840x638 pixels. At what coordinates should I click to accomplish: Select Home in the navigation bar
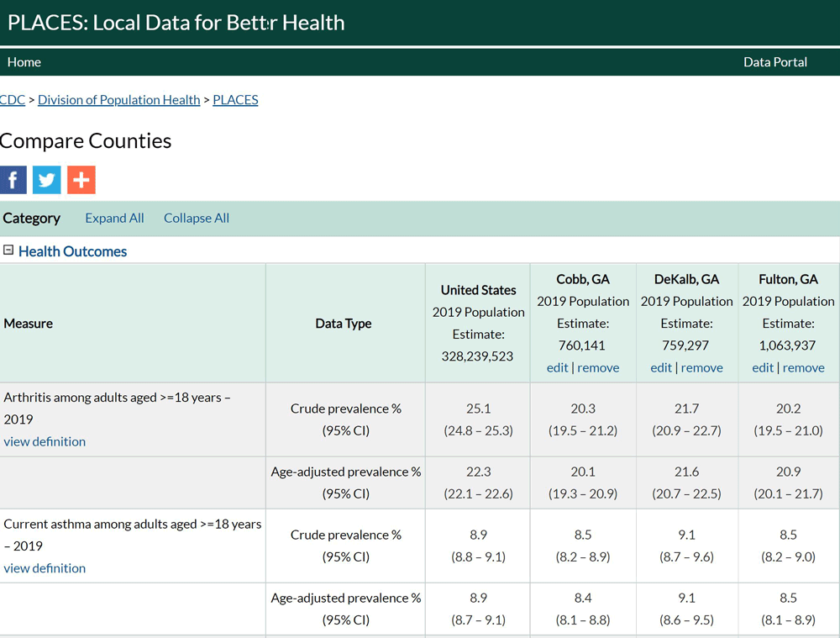pos(24,61)
